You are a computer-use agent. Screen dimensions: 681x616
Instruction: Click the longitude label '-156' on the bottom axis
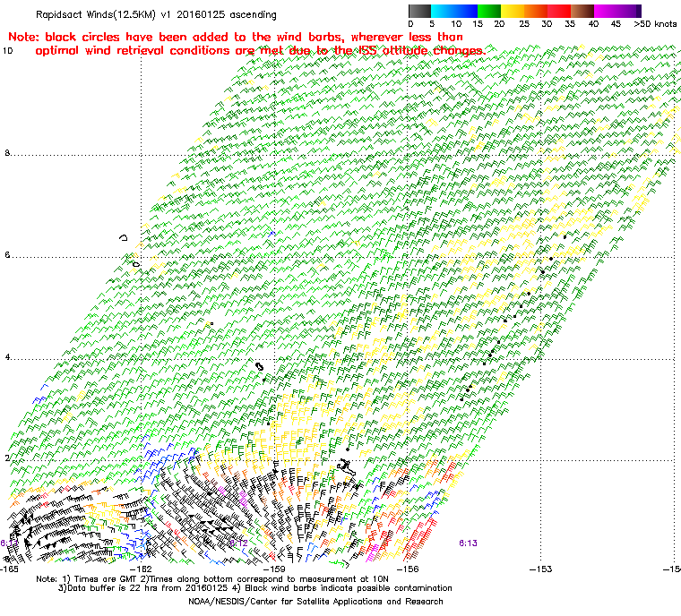[x=408, y=569]
